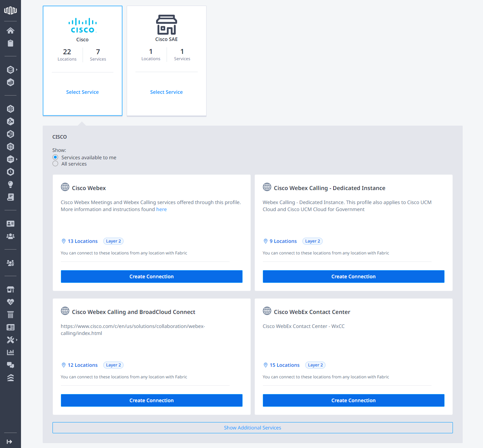Open the Home icon in the sidebar
Image resolution: width=483 pixels, height=448 pixels.
(10, 30)
